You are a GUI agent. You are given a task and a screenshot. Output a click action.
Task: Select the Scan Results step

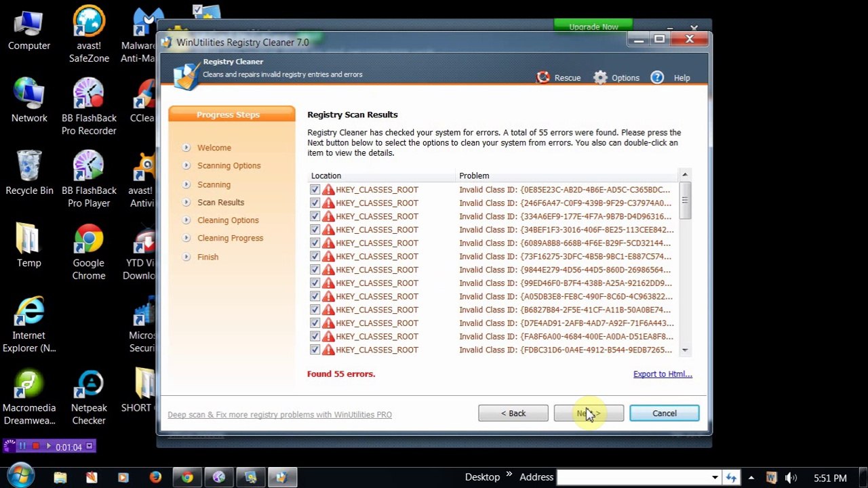[x=221, y=202]
